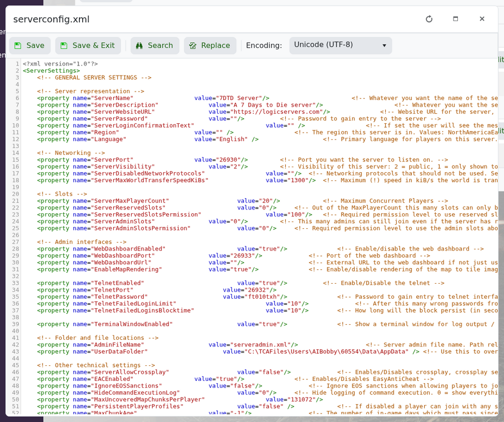Click the GENERAL SERVER SETTINGS comment
Viewport: 504px width, 422px height.
pos(94,78)
